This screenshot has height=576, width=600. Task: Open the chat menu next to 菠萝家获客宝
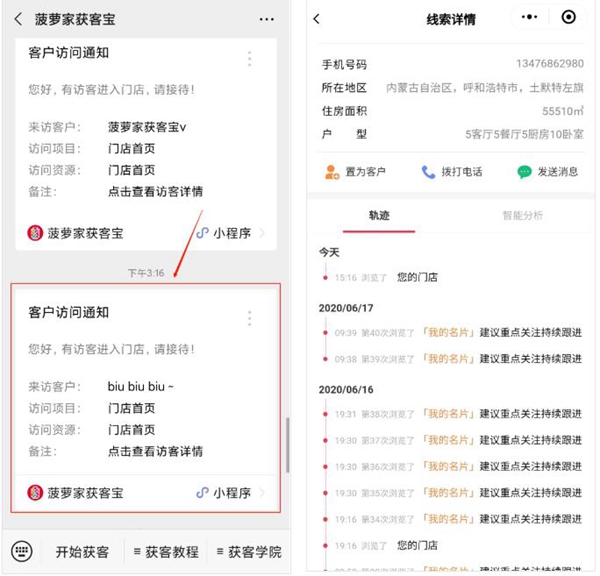click(266, 19)
